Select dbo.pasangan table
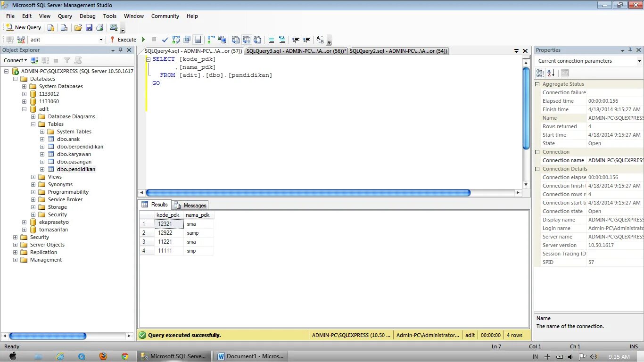Image resolution: width=644 pixels, height=362 pixels. coord(74,162)
